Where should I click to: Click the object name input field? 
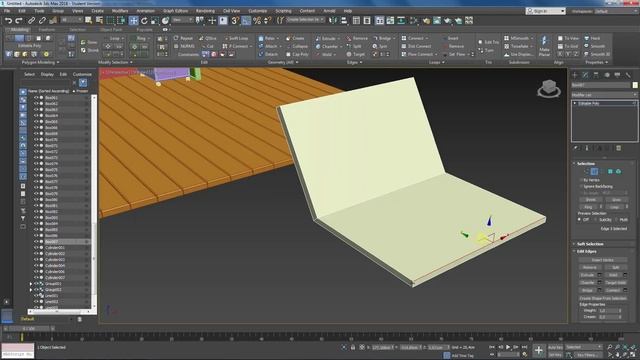point(600,85)
